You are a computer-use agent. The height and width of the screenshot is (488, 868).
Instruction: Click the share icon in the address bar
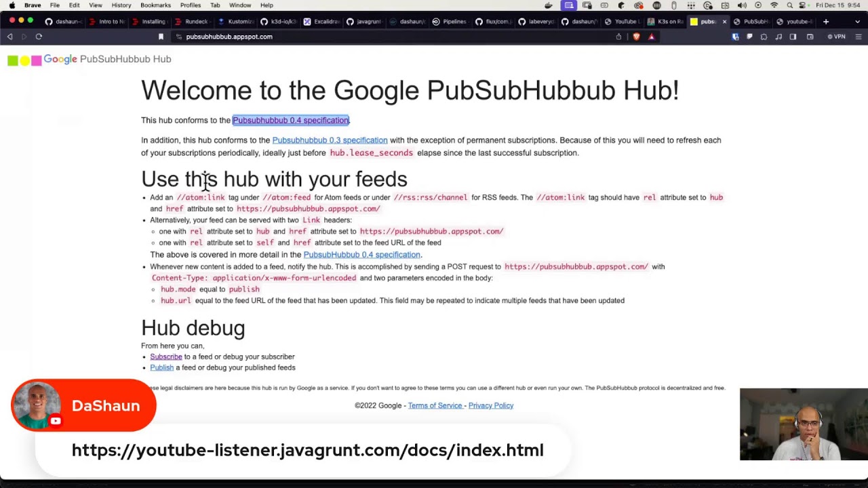point(618,37)
